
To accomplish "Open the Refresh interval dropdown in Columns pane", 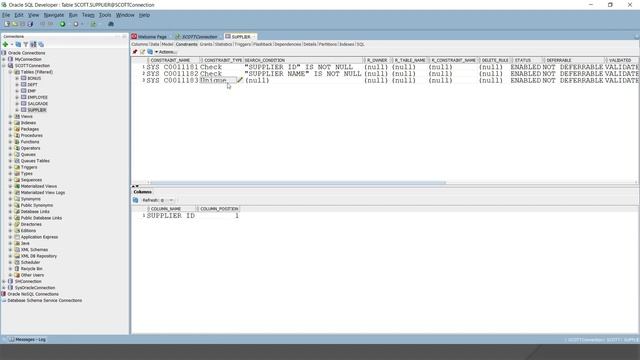I will [171, 200].
